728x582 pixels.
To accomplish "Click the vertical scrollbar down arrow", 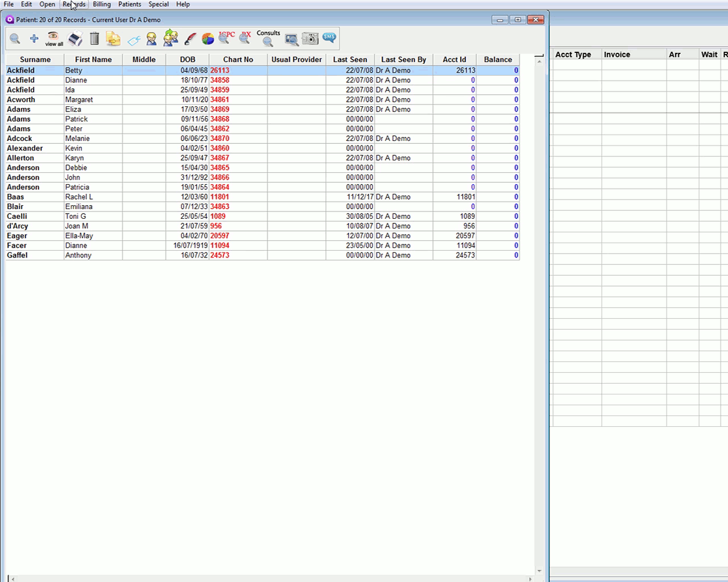I will (x=539, y=571).
